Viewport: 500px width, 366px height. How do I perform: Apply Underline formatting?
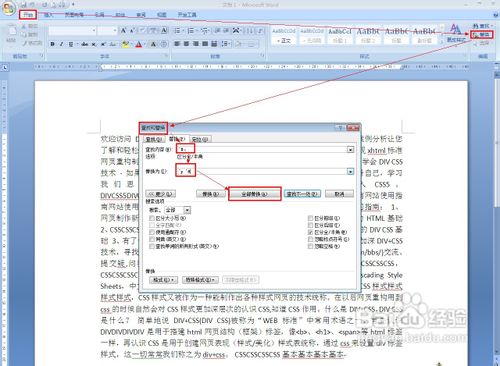70,44
